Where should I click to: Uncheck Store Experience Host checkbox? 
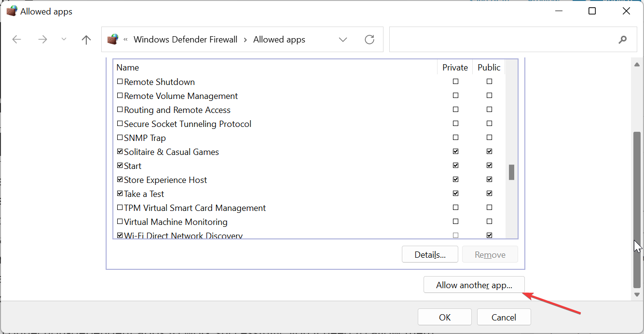pos(120,180)
